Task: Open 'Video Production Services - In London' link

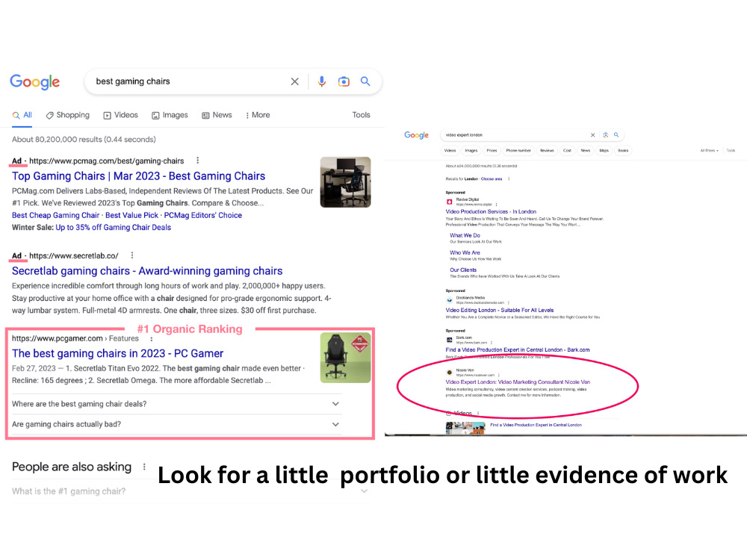Action: 491,211
